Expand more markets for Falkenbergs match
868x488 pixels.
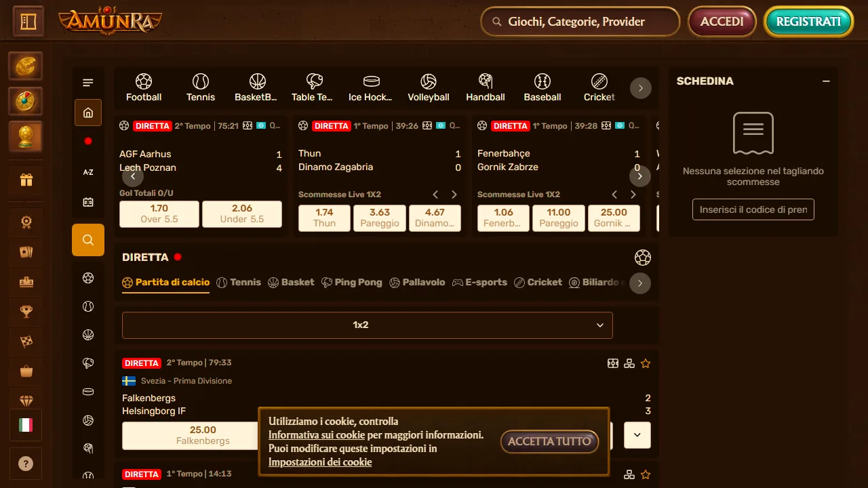(637, 435)
